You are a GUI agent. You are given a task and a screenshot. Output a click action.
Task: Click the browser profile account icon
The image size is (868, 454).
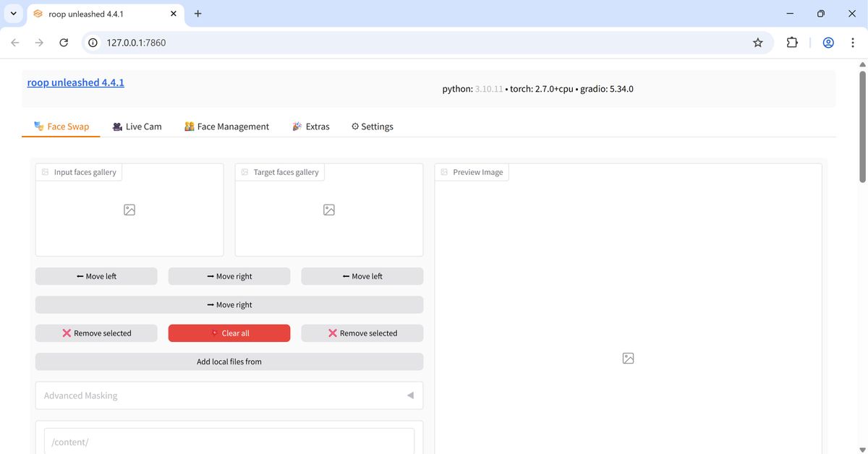tap(827, 42)
